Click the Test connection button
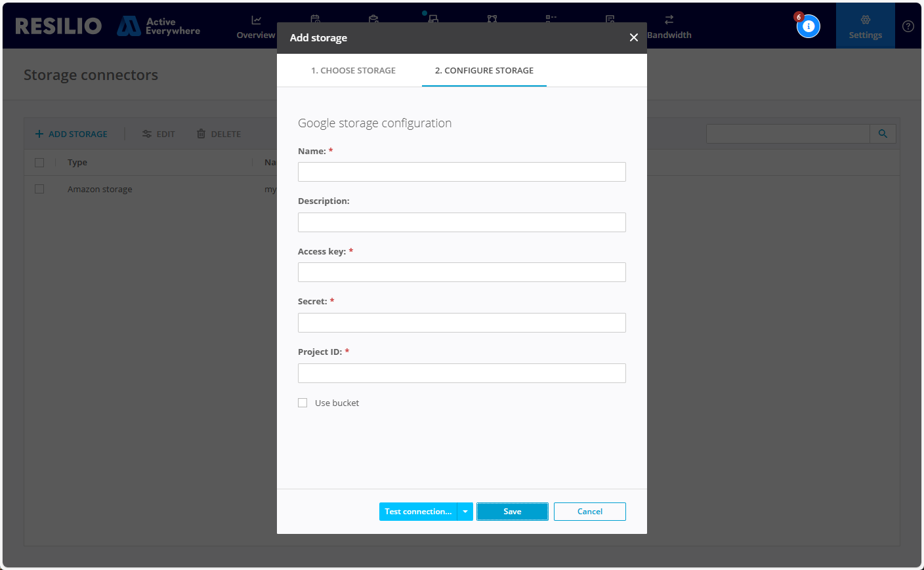Image resolution: width=924 pixels, height=570 pixels. 418,512
